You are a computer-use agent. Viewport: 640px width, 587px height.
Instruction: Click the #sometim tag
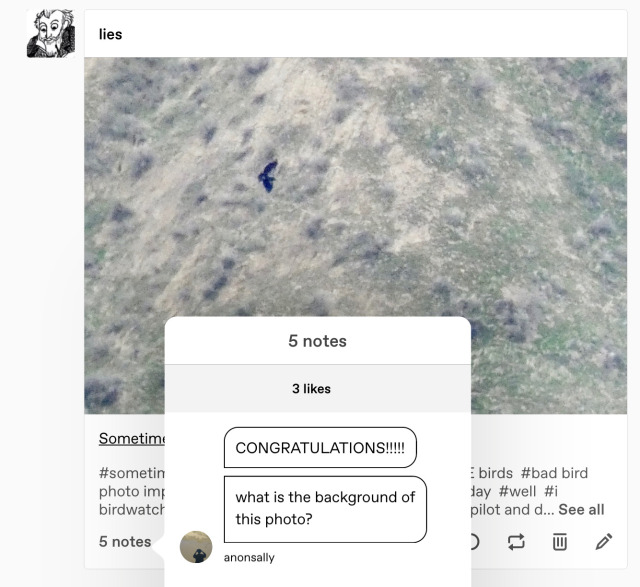(132, 473)
